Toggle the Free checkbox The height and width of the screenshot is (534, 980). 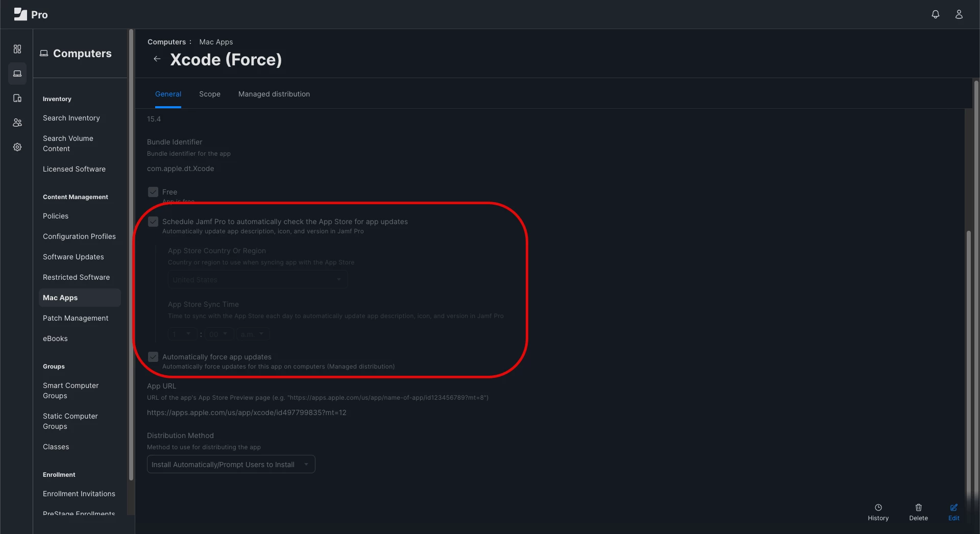point(153,192)
